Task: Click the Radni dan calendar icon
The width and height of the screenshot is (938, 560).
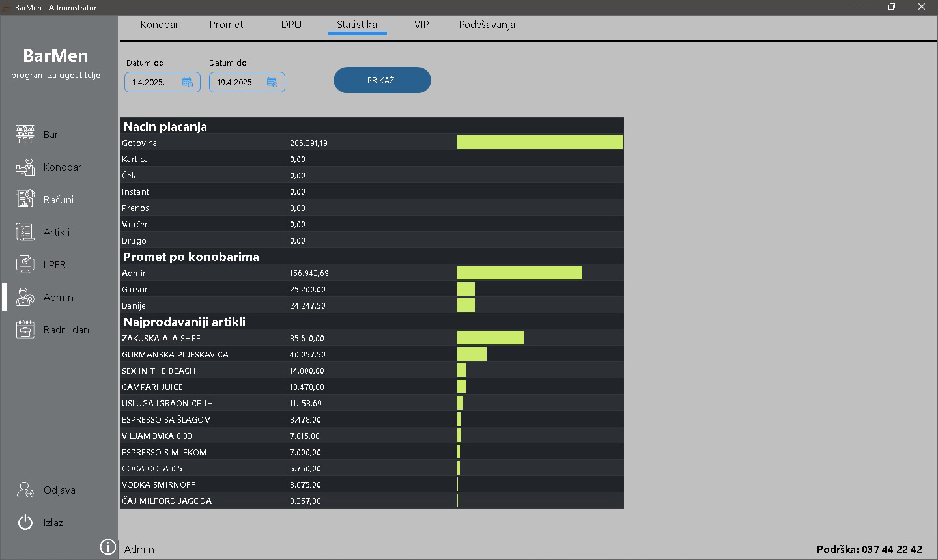Action: coord(25,329)
